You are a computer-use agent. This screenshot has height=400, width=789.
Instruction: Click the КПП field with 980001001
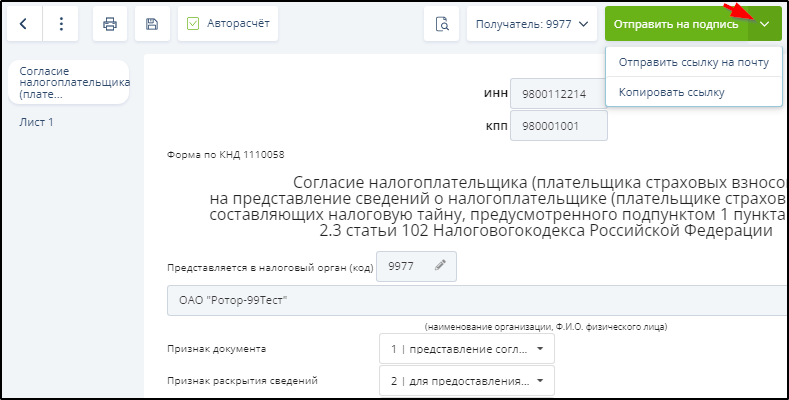click(558, 127)
